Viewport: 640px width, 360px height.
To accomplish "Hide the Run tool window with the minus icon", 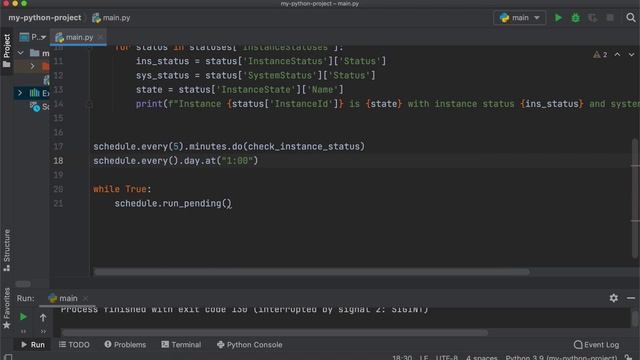I will [x=631, y=298].
